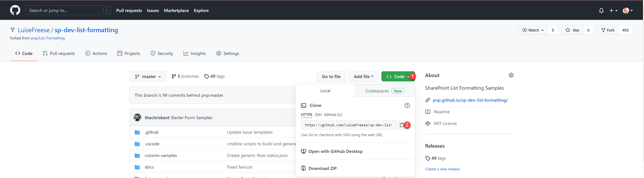
Task: Click the HTTPS clone URL field
Action: [x=348, y=125]
